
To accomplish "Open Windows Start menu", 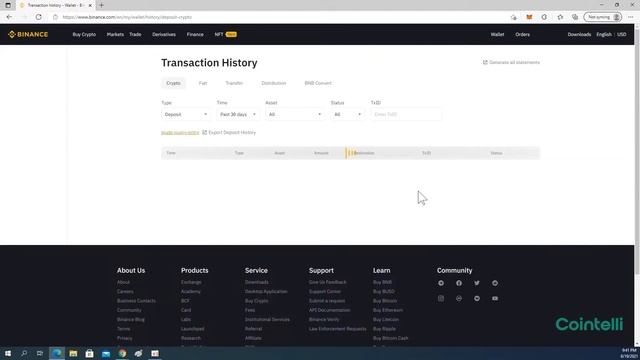I will coord(8,353).
